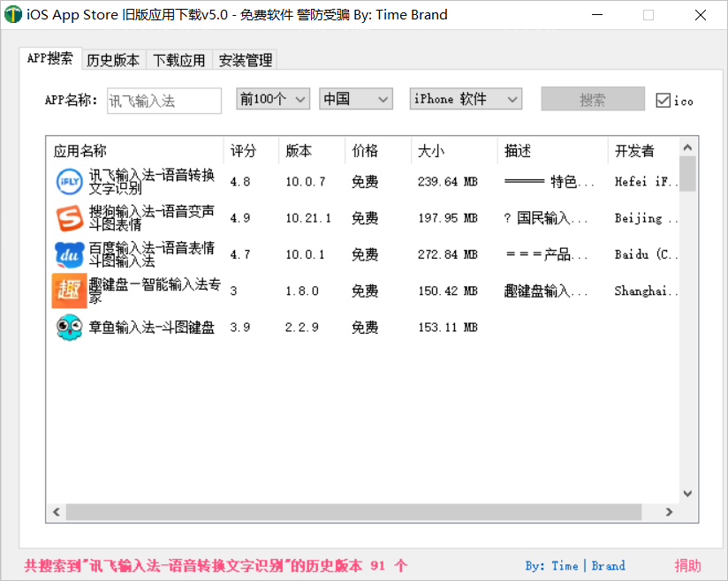Click the 章鱼输入法 octopus icon
Image resolution: width=728 pixels, height=581 pixels.
click(x=69, y=328)
